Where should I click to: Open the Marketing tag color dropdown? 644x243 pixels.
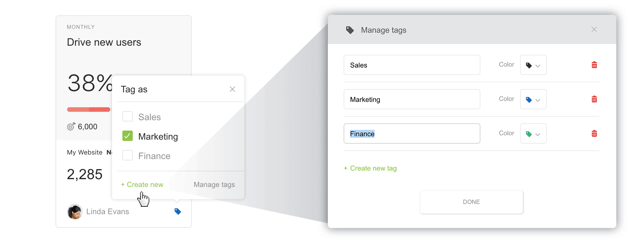click(x=533, y=99)
